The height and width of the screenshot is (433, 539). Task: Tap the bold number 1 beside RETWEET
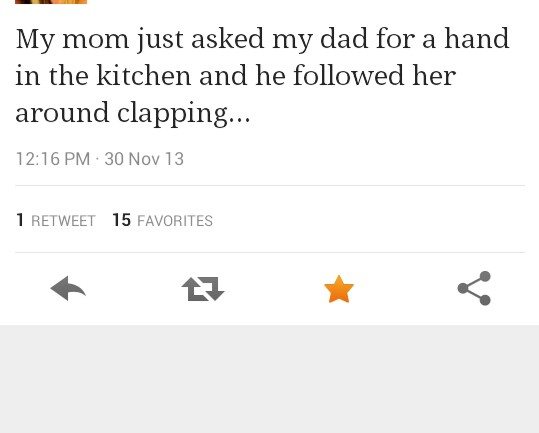(x=20, y=220)
